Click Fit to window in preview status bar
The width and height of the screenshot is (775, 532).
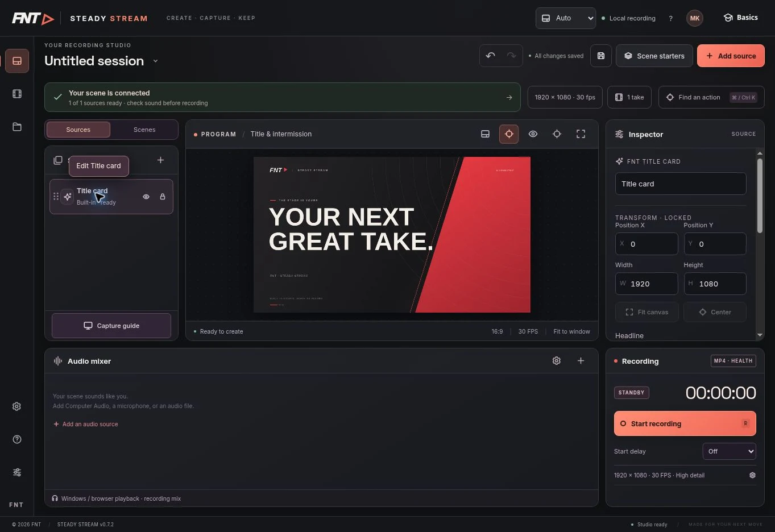point(571,331)
